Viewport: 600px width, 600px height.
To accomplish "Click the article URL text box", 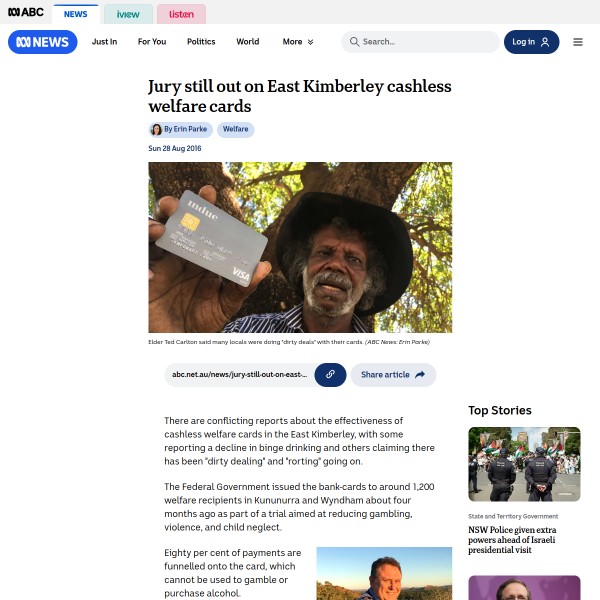I will point(240,375).
